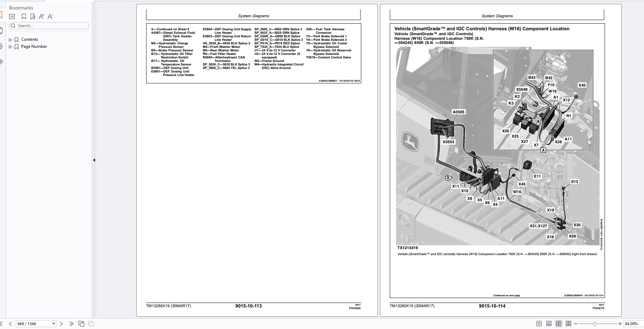Increase bookmark text size with the A+ icon
This screenshot has width=644, height=329.
42,16
